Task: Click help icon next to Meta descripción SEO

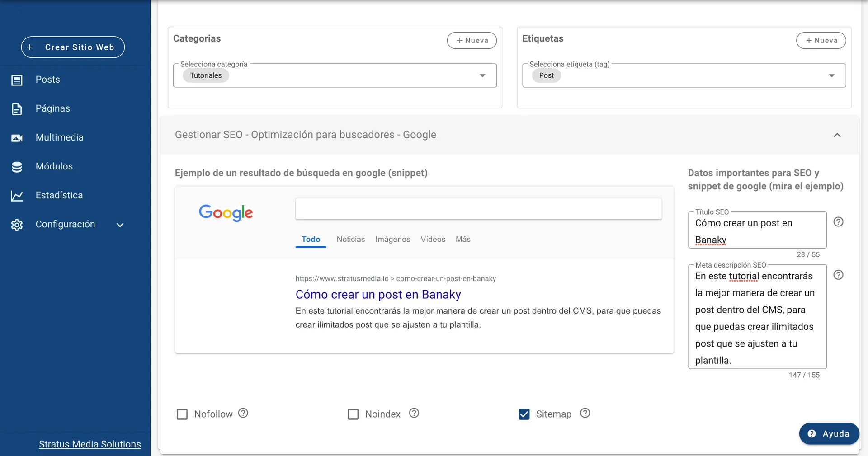Action: coord(838,275)
